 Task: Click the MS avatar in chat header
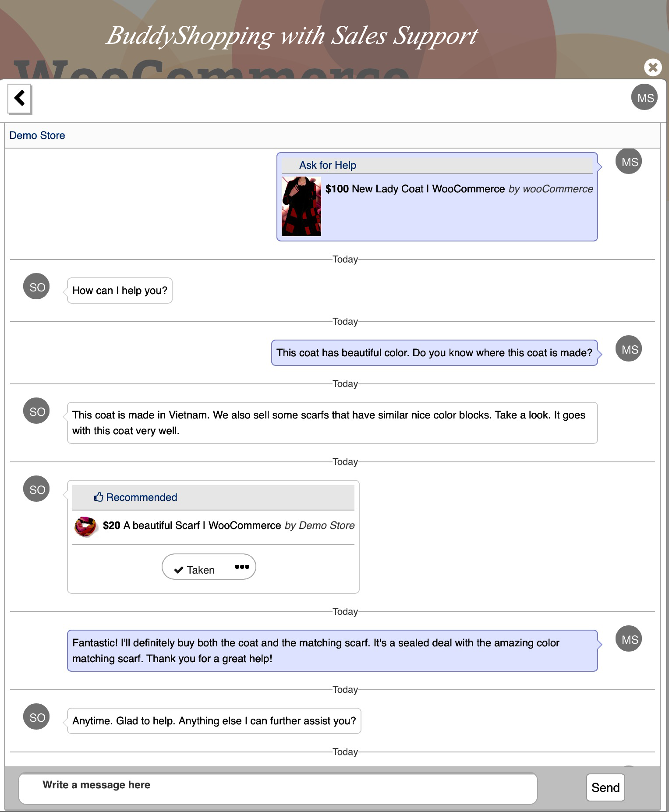pos(644,97)
